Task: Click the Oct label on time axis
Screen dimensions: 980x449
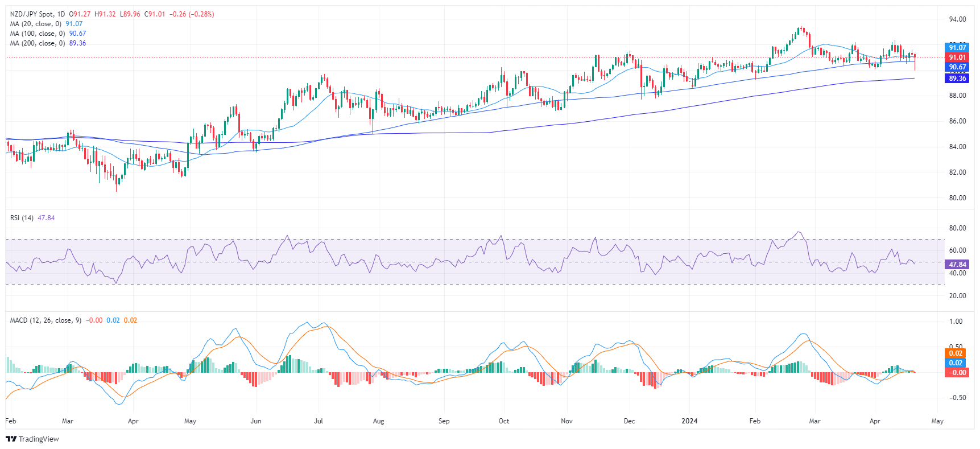Action: click(503, 421)
